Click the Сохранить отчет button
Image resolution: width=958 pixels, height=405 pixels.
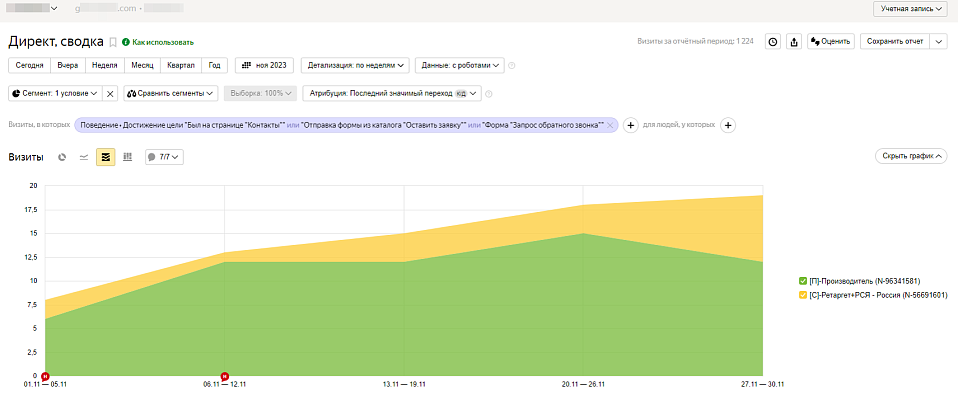click(895, 42)
